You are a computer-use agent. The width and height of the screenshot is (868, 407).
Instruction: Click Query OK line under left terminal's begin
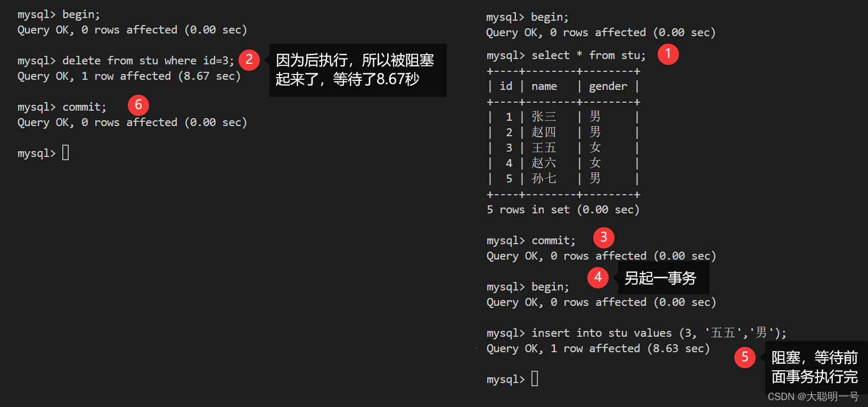132,30
